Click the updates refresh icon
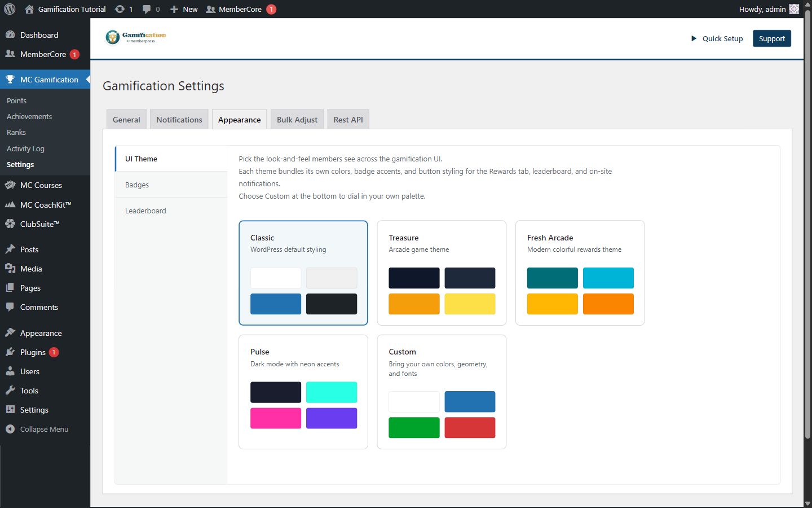812x508 pixels. click(x=120, y=9)
